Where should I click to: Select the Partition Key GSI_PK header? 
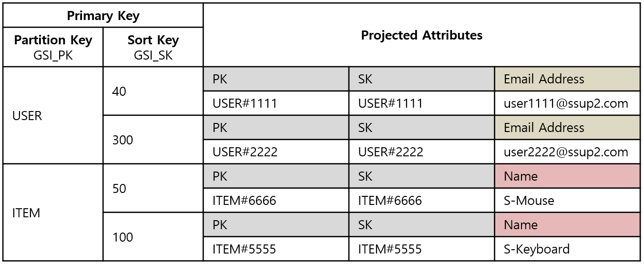[x=53, y=47]
